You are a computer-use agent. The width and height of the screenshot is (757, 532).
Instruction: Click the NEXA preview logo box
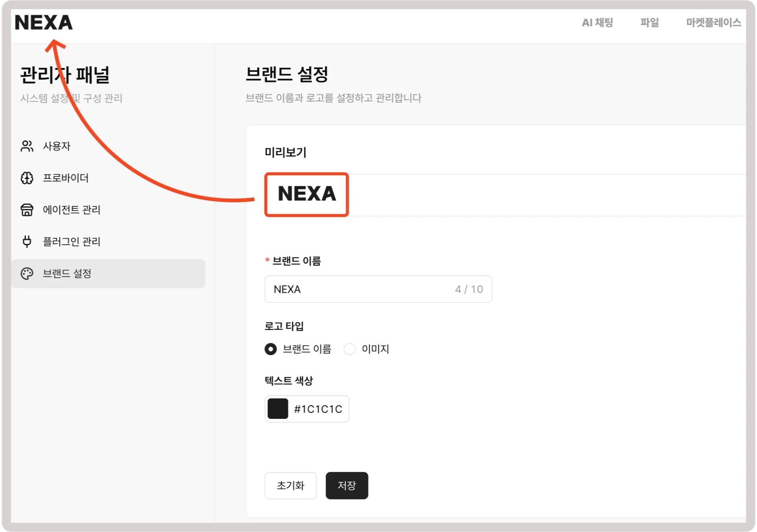tap(307, 194)
